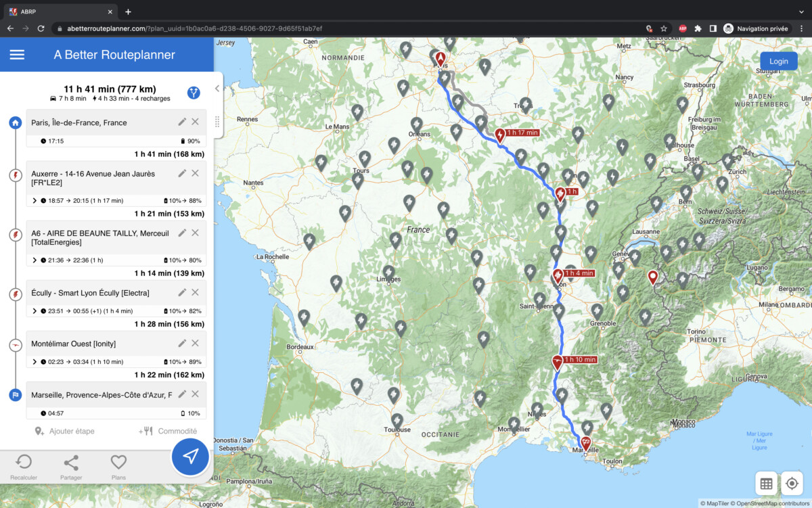Open saved Plans
The height and width of the screenshot is (508, 812).
[118, 467]
